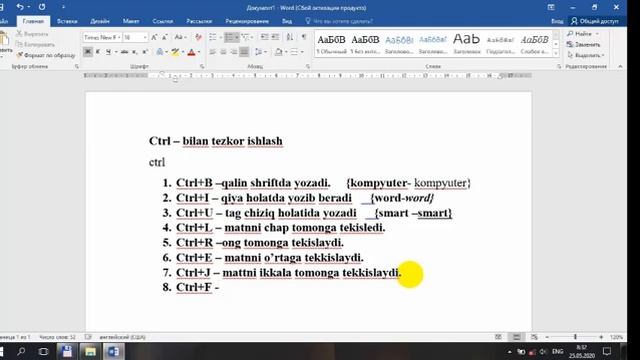The image size is (640, 360).
Task: Apply red font color A icon
Action: coord(191,52)
